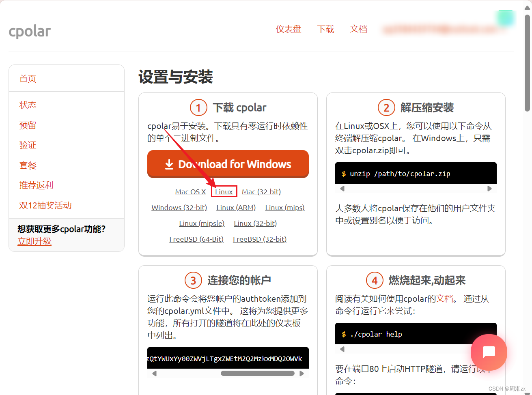Select 状态 in the sidebar

pyautogui.click(x=28, y=105)
